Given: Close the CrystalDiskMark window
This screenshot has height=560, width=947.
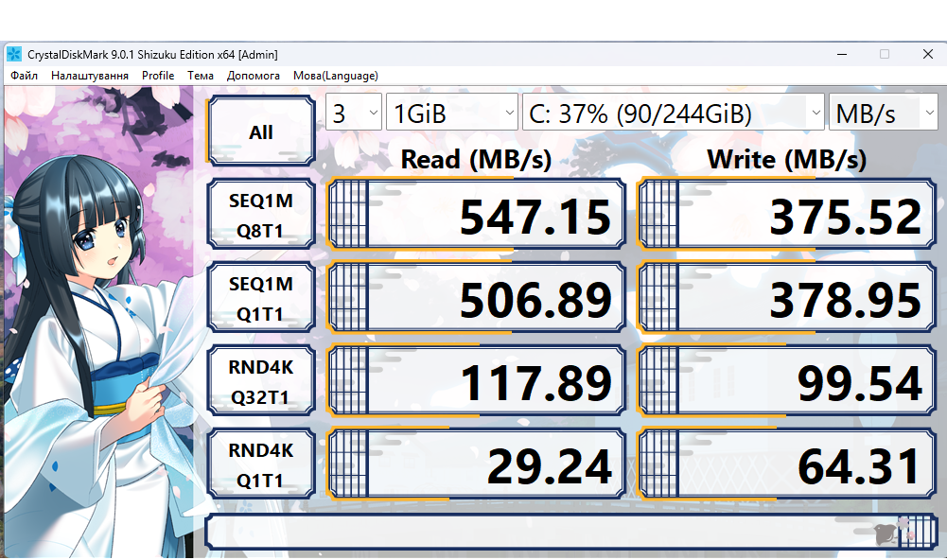Looking at the screenshot, I should pyautogui.click(x=928, y=54).
